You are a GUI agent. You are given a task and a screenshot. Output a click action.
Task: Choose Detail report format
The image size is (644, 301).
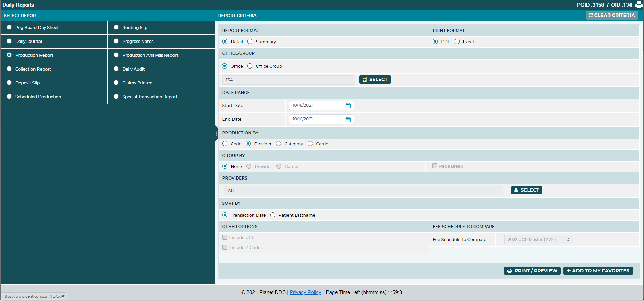pos(225,42)
